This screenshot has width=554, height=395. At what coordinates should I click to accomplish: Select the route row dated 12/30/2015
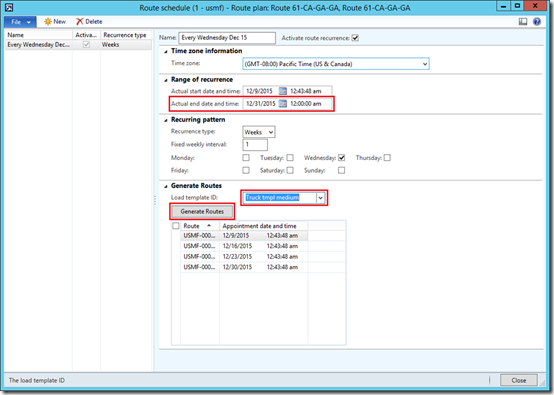click(244, 267)
